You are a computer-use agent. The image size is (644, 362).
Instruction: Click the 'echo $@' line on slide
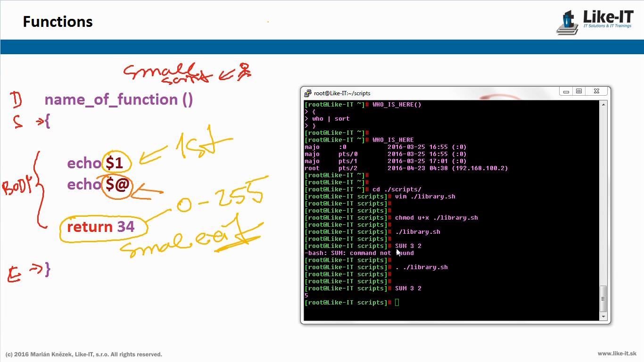click(98, 184)
